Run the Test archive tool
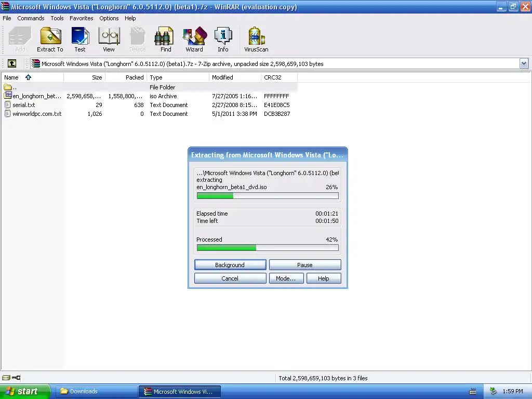Screen dimensions: 532x399 click(80, 39)
